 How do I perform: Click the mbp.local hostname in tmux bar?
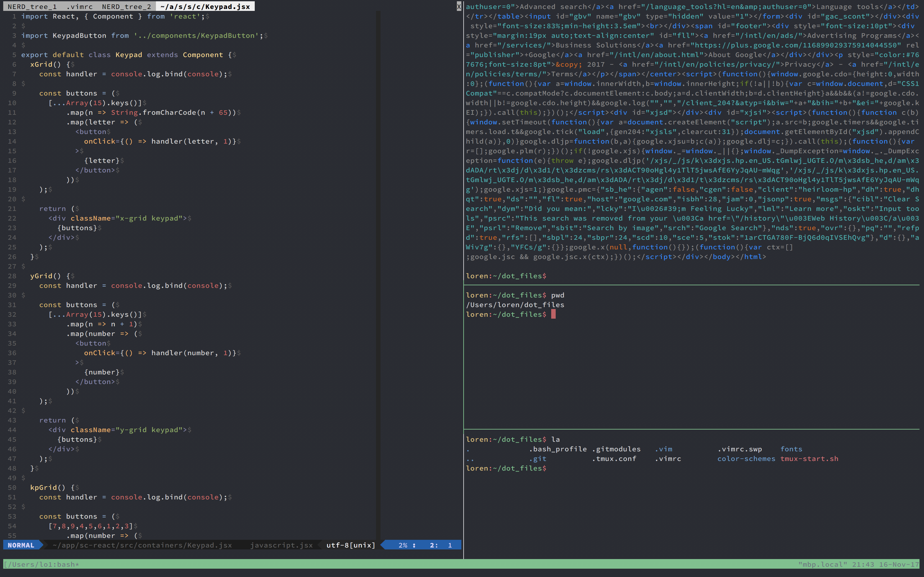coord(822,564)
